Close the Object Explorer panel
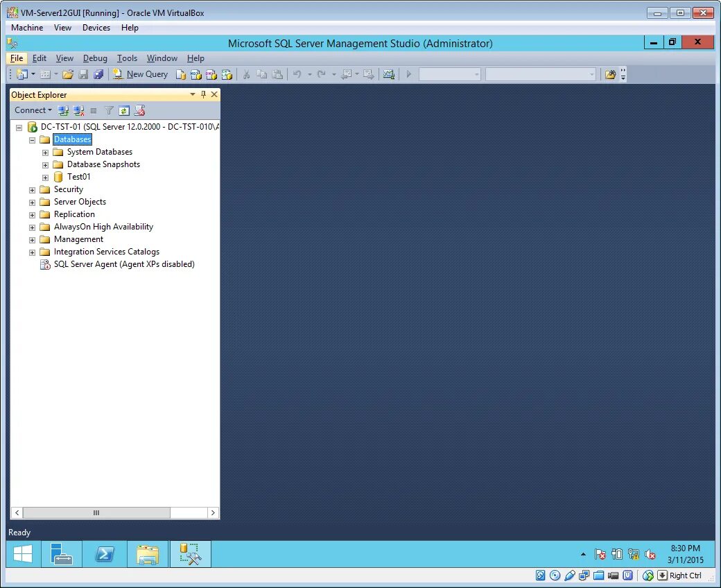This screenshot has height=588, width=721. click(214, 94)
